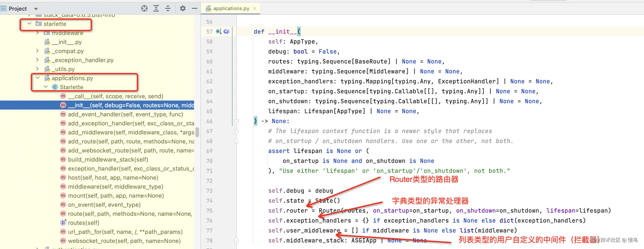Select the Starlette class icon in tree
This screenshot has width=644, height=249.
55,87
